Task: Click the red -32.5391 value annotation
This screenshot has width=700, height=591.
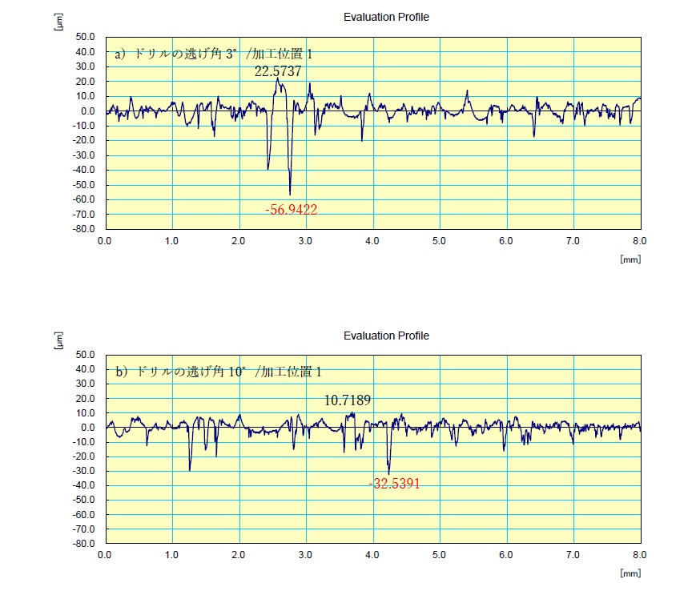Action: click(x=394, y=484)
